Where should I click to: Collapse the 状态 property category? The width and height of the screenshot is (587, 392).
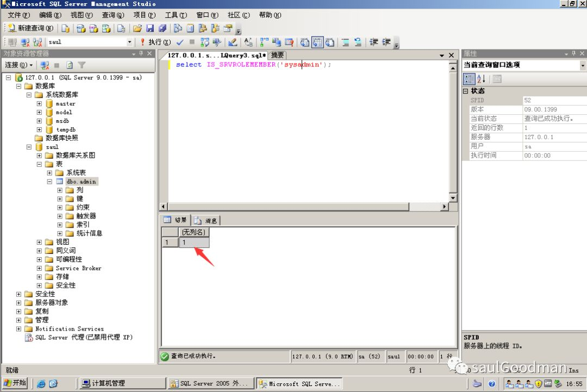466,91
